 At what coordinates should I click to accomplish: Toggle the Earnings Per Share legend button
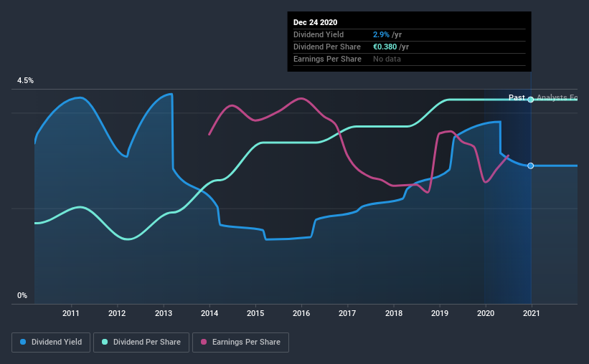[240, 343]
